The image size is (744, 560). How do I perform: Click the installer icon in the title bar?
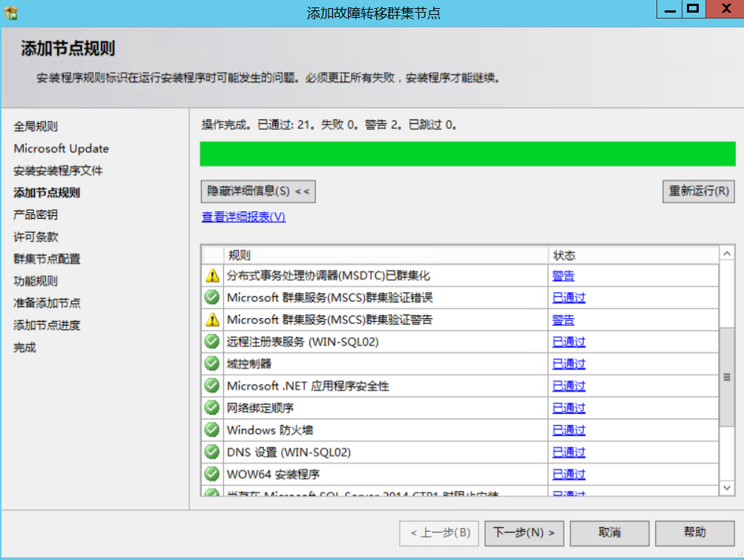11,13
